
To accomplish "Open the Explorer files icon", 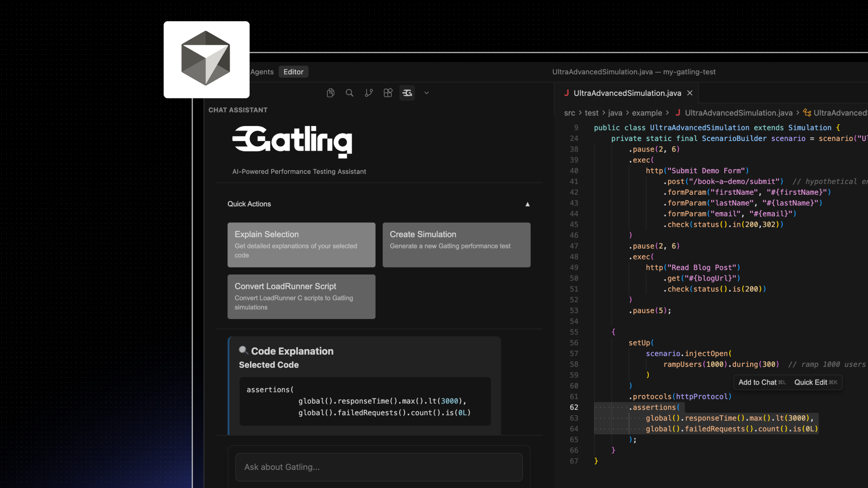I will (x=330, y=93).
